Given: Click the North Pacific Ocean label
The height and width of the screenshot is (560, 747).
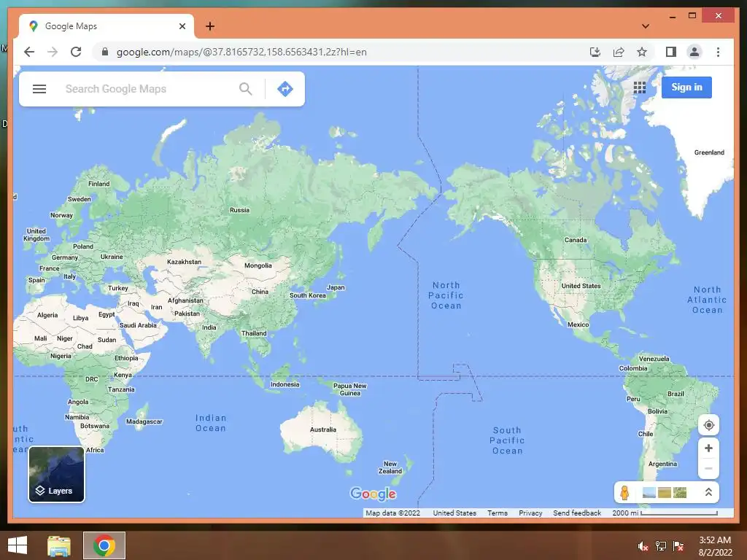Looking at the screenshot, I should pos(446,295).
